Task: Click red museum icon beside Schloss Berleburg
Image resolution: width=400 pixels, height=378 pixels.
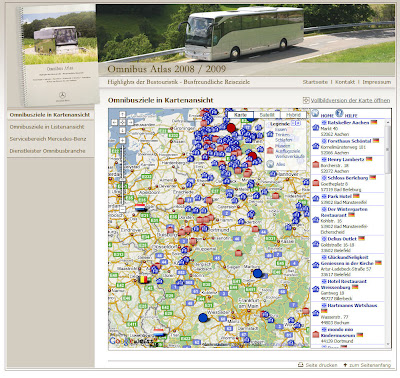Action: 316,183
